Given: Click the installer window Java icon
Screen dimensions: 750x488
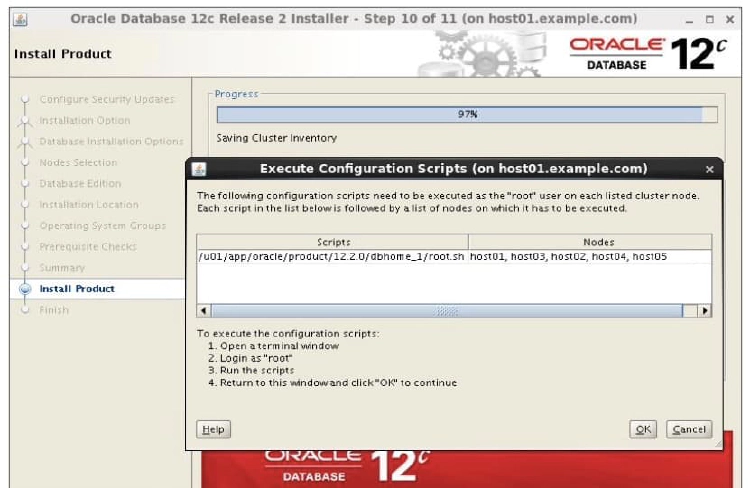Looking at the screenshot, I should click(x=20, y=20).
